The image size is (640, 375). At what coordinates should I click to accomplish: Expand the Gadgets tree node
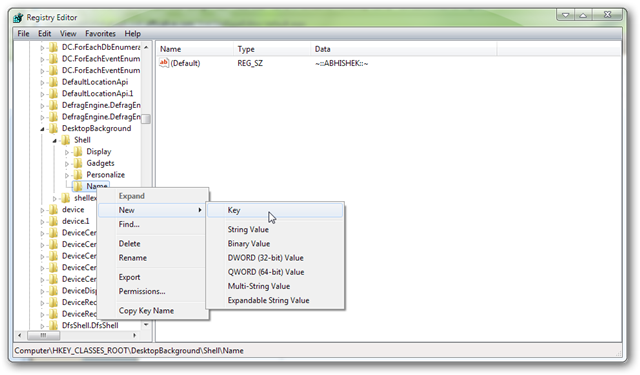[x=67, y=164]
